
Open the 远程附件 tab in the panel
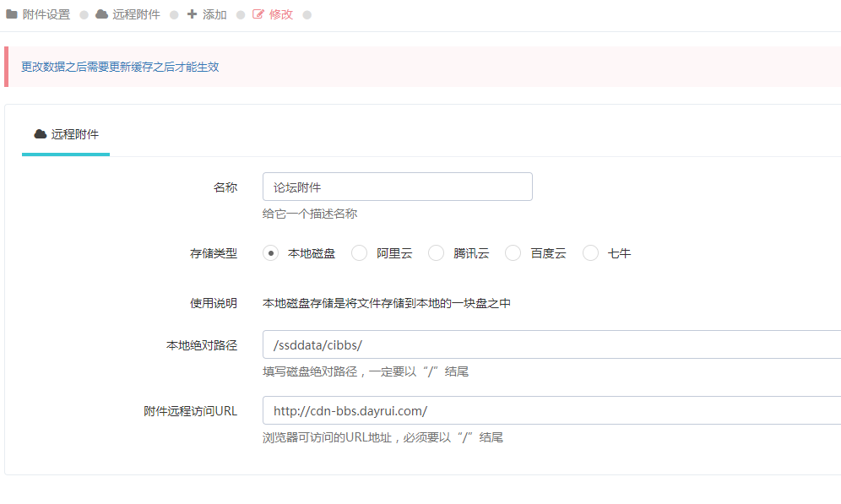tap(66, 134)
